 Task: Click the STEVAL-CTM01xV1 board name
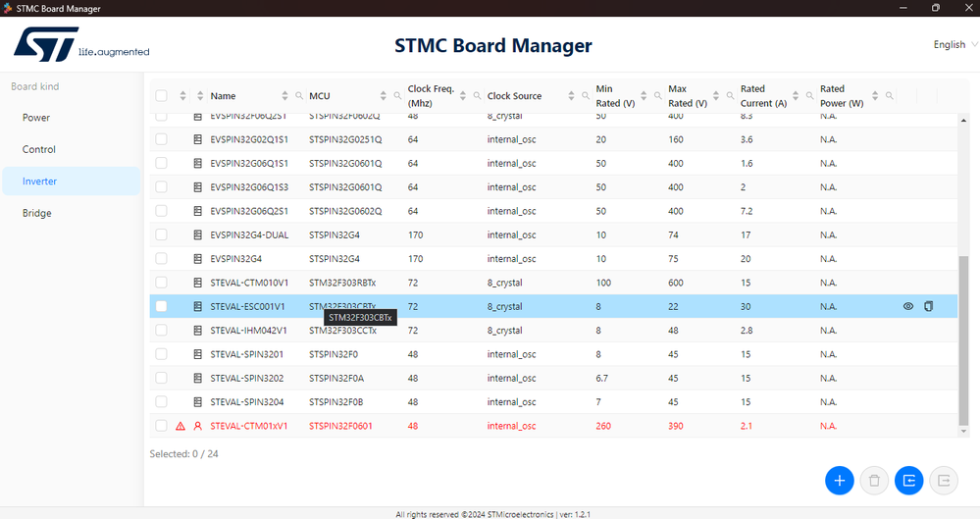coord(249,426)
